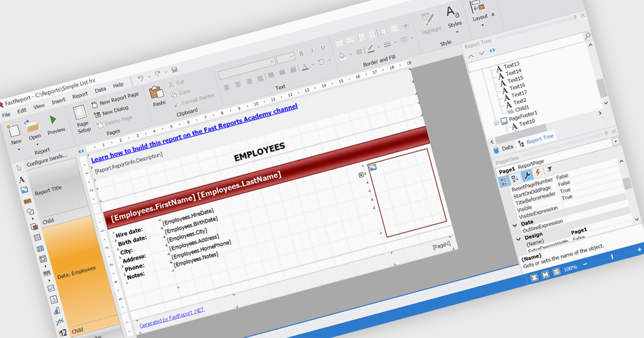Viewport: 644px width, 338px height.
Task: Select the Text object tool
Action: [21, 179]
